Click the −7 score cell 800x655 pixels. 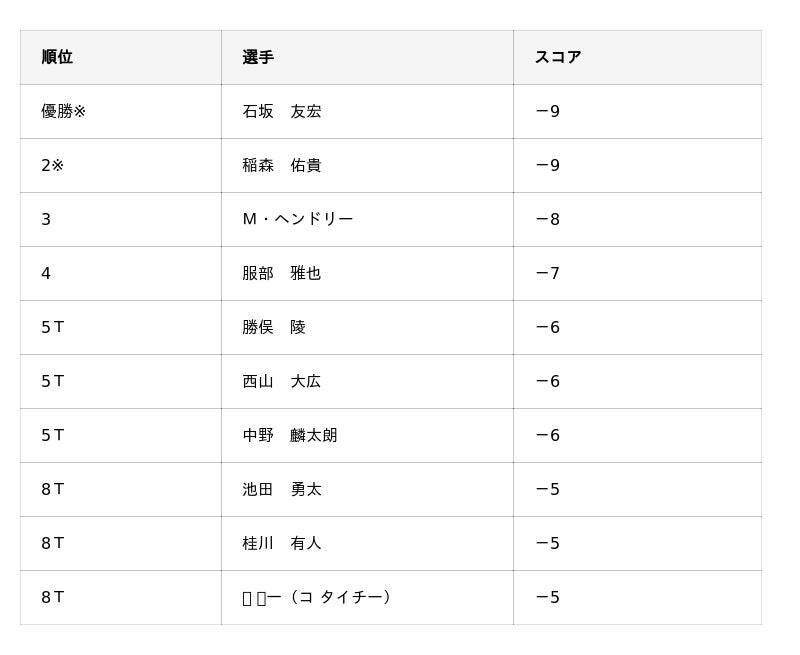548,273
